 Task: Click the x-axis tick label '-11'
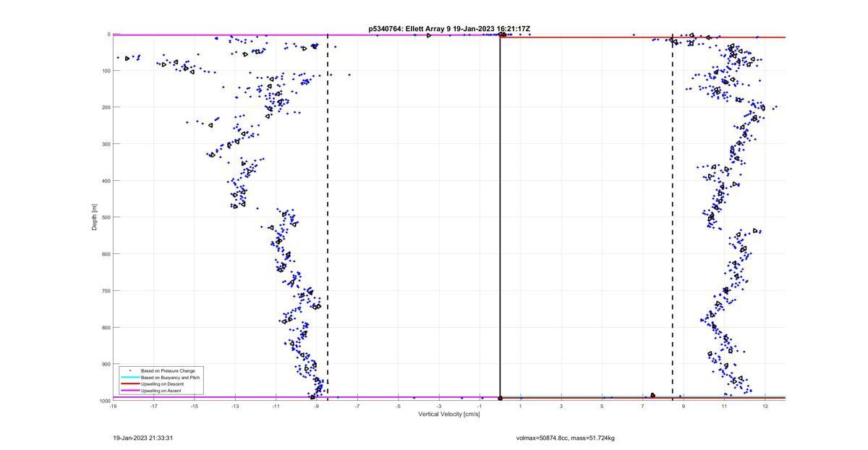click(276, 406)
